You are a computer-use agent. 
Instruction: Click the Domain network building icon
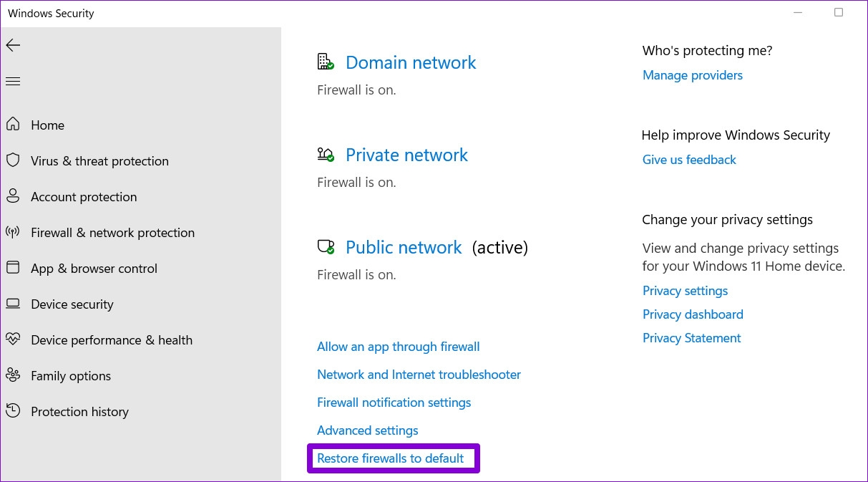326,62
